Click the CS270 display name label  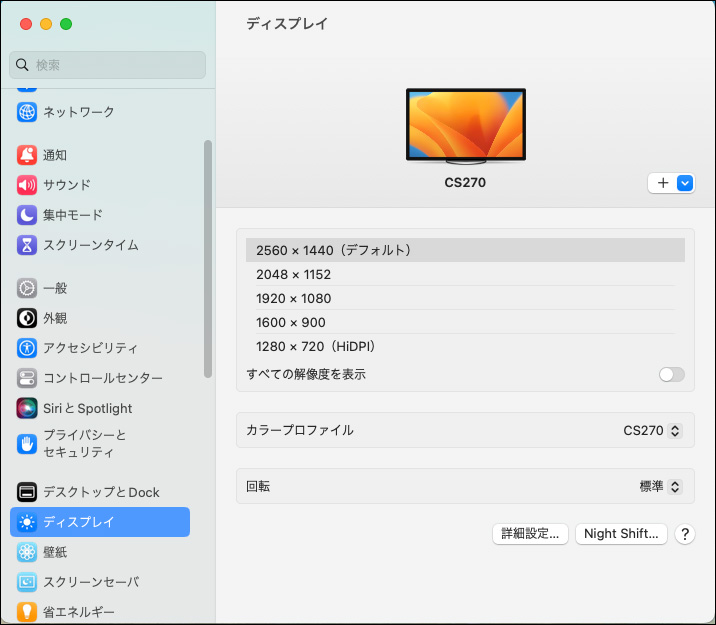(465, 183)
